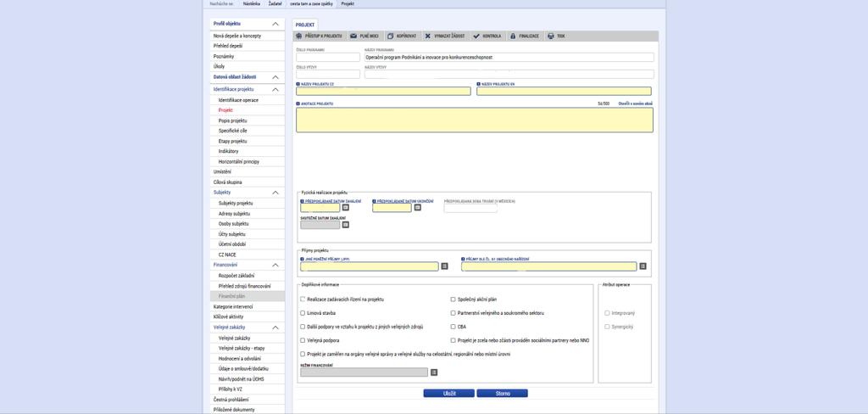The image size is (868, 414).
Task: Click the Uložit button
Action: tap(449, 394)
